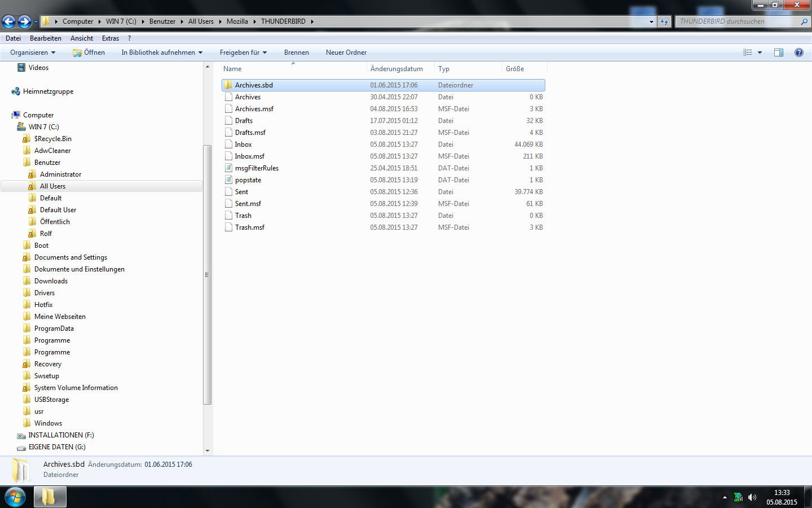Open the Windows Start orb
The width and height of the screenshot is (812, 508).
pyautogui.click(x=15, y=497)
